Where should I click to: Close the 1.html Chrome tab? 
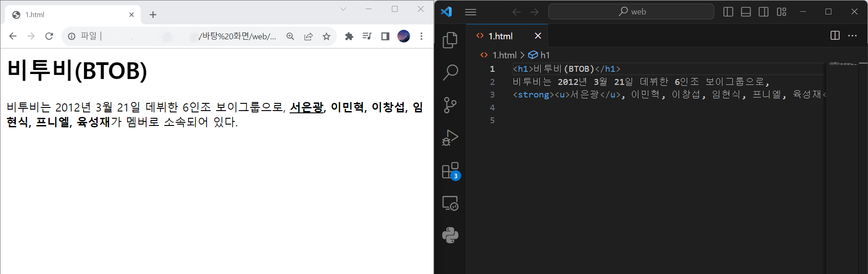point(132,15)
